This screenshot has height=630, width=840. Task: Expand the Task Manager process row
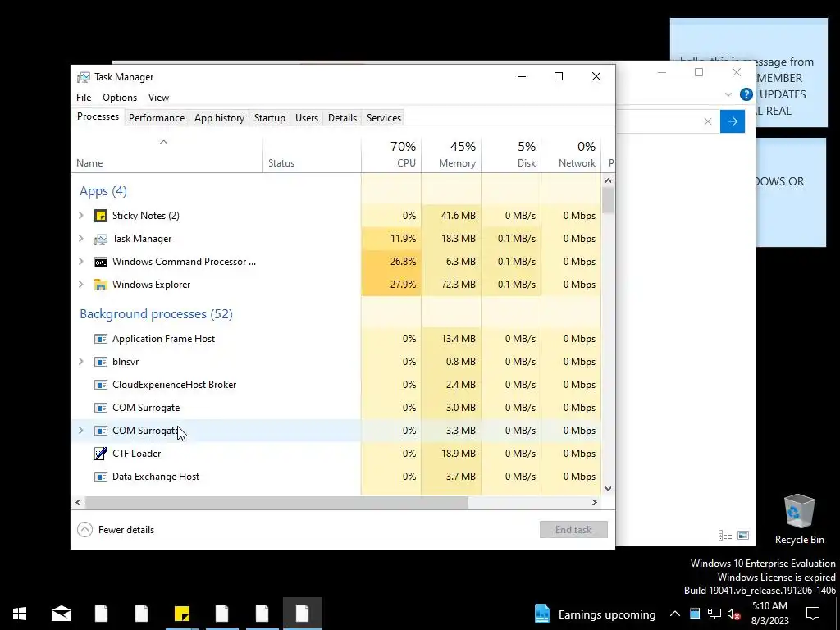pos(81,239)
